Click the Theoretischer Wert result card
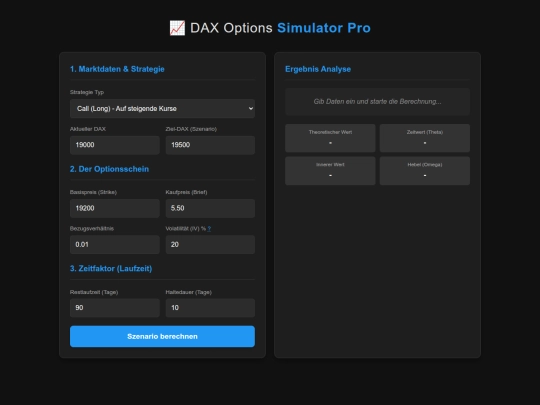The height and width of the screenshot is (405, 540). point(330,138)
